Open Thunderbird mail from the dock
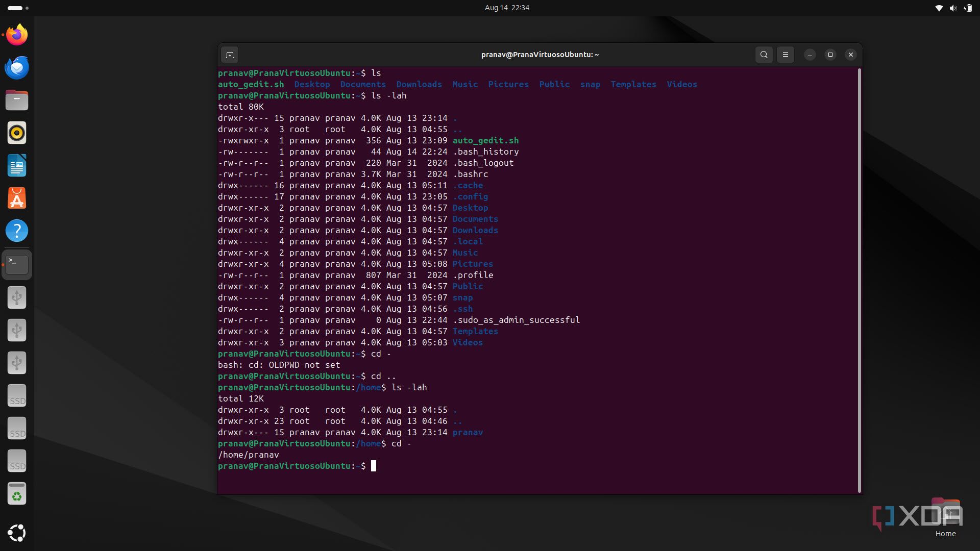This screenshot has height=551, width=980. (x=17, y=67)
